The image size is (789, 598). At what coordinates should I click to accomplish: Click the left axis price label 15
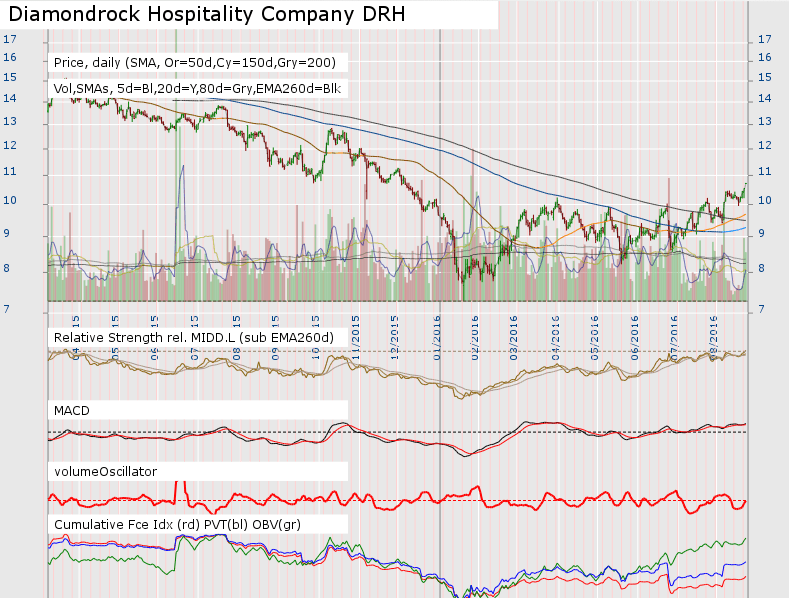pyautogui.click(x=10, y=77)
